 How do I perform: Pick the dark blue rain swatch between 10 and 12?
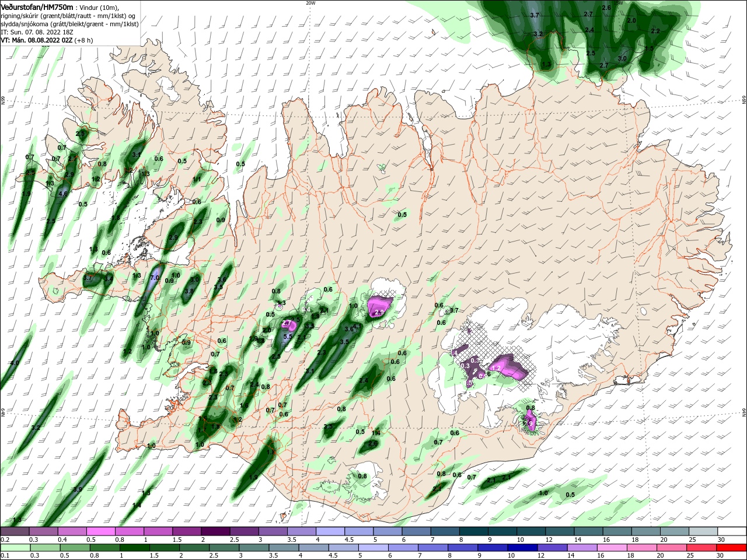coord(523,548)
